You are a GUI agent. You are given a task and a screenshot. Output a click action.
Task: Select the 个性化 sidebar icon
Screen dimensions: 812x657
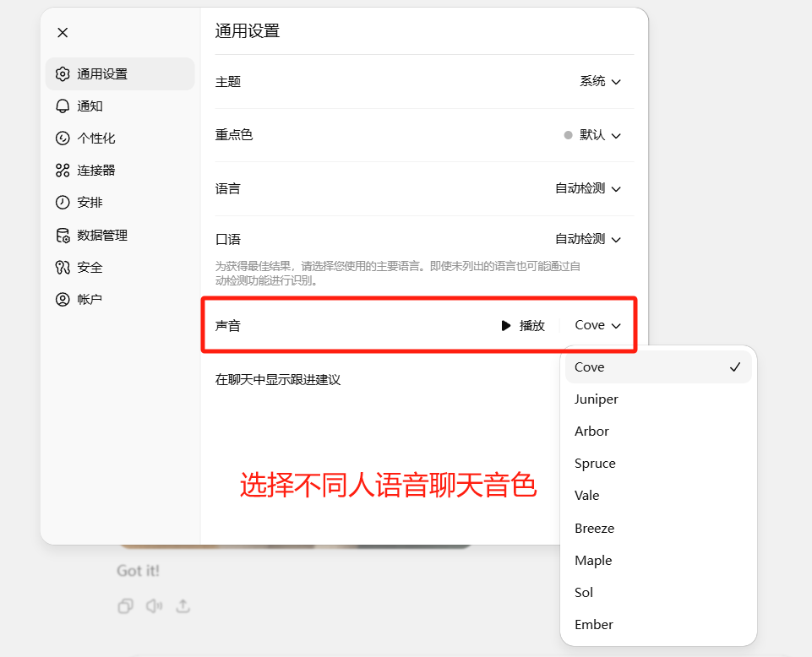click(x=63, y=138)
